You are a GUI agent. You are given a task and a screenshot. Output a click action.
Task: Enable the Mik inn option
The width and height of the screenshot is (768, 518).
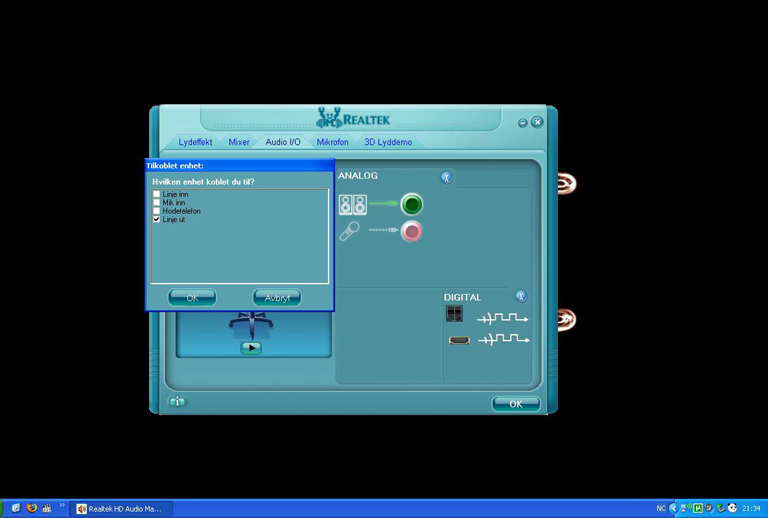(x=157, y=203)
